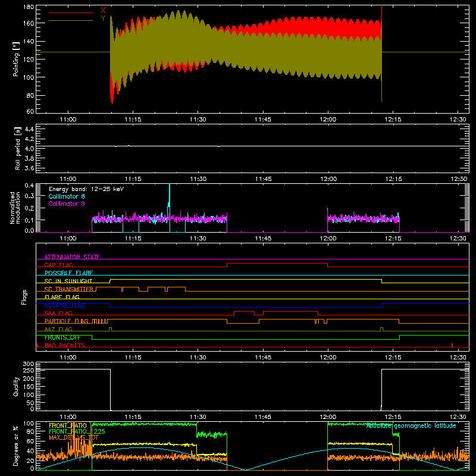Click the cyan geomagnetic latitude curve minimum
Screen dimensions: 476x476
[245, 469]
